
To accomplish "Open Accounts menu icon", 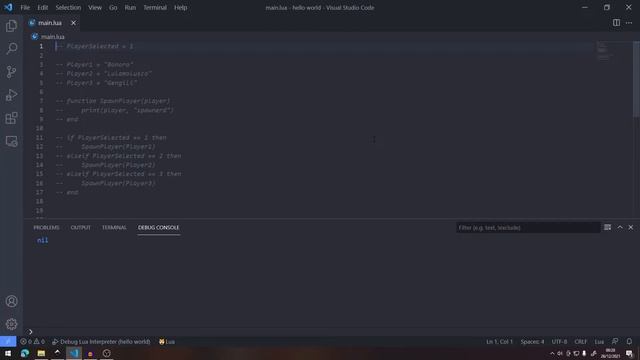I will (11, 301).
